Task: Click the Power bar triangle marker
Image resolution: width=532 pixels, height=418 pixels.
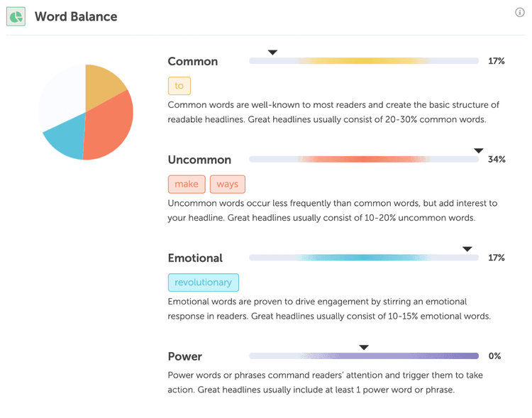Action: 364,348
